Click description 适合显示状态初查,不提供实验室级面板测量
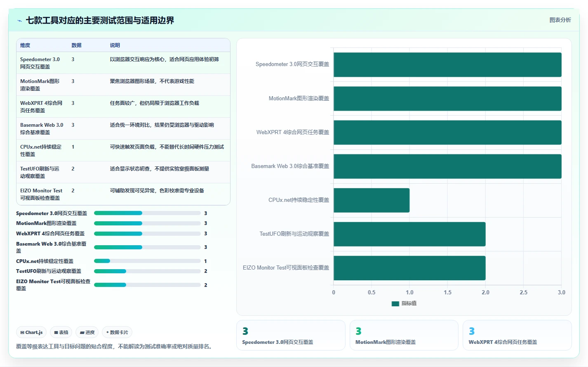 point(159,169)
